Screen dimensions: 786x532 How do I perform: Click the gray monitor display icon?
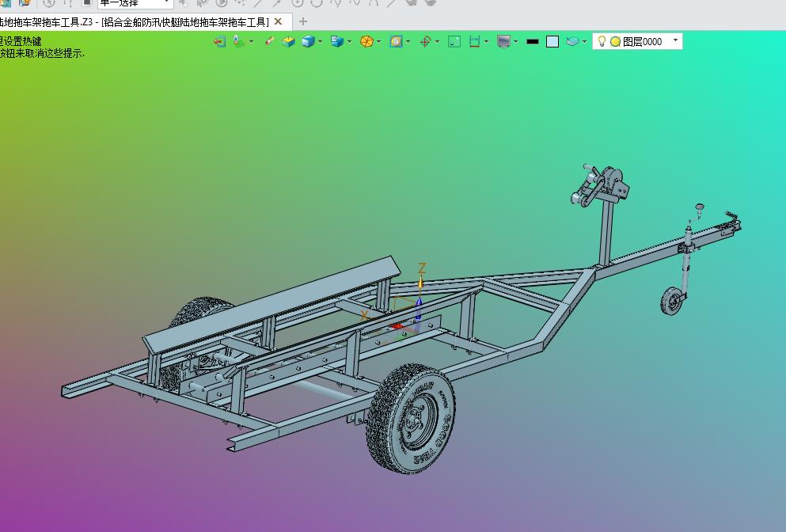[x=503, y=42]
